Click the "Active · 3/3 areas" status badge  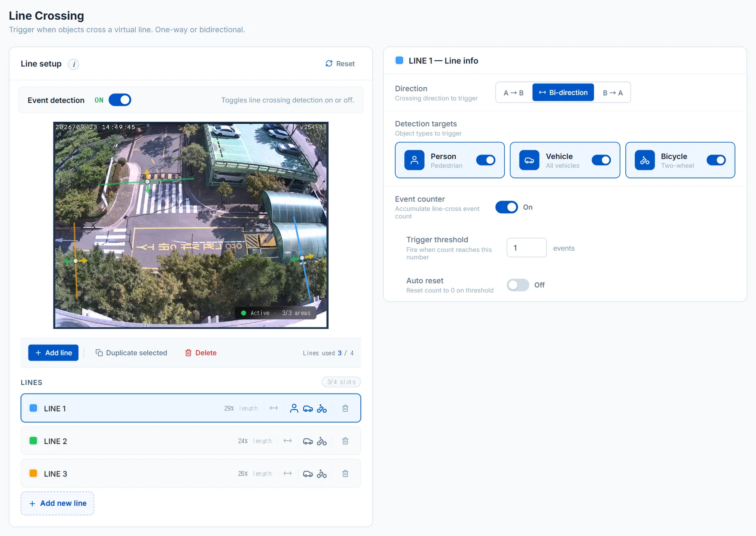tap(276, 313)
